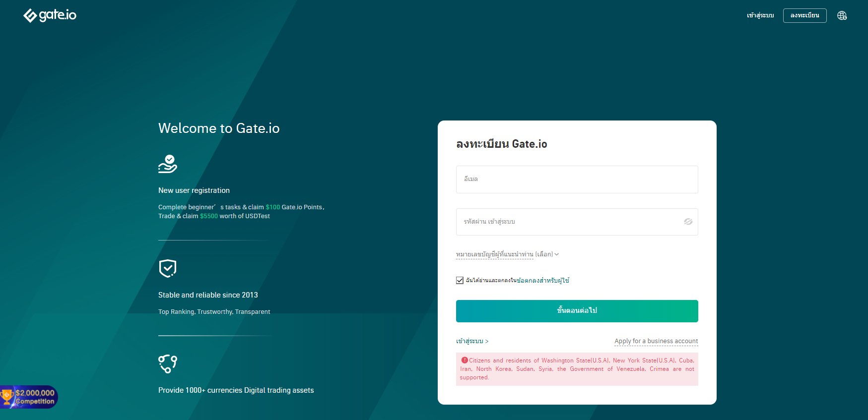Click the ลงทะเบียน register button in header

tap(804, 15)
